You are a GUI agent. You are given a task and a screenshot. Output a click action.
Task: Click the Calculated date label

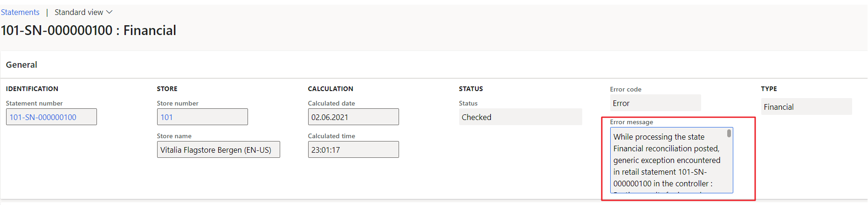(x=331, y=103)
